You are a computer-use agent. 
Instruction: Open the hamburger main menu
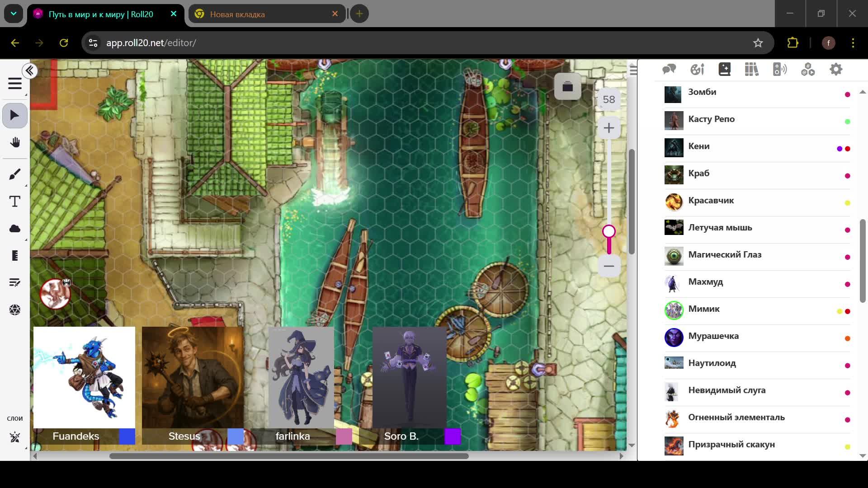(14, 84)
